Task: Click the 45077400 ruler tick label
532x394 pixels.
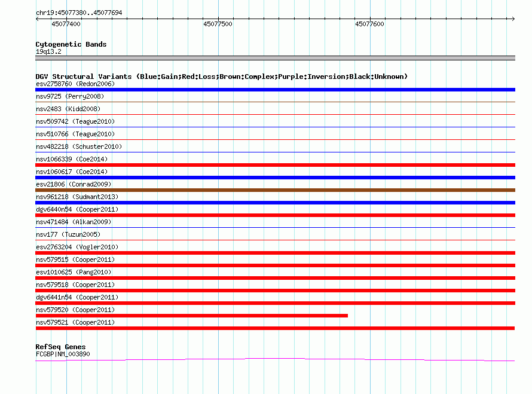Action: click(x=66, y=24)
